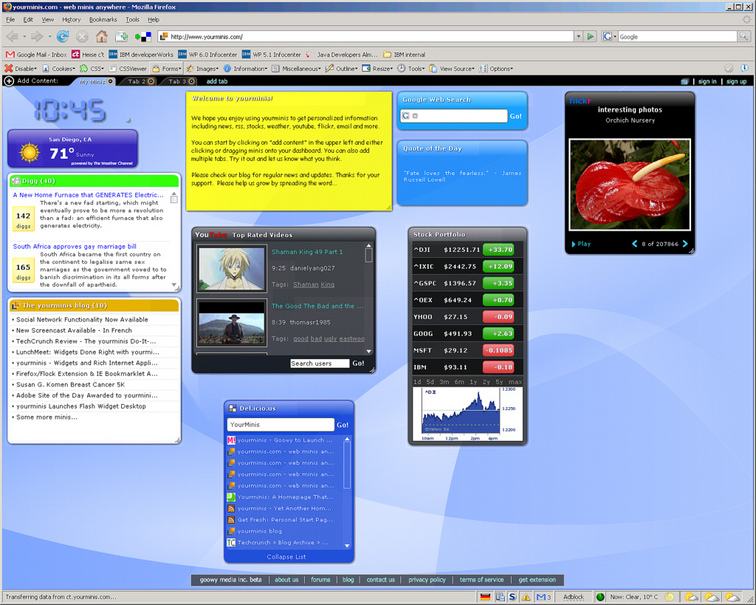Click the Back arrow in Firefox toolbar

pos(12,36)
